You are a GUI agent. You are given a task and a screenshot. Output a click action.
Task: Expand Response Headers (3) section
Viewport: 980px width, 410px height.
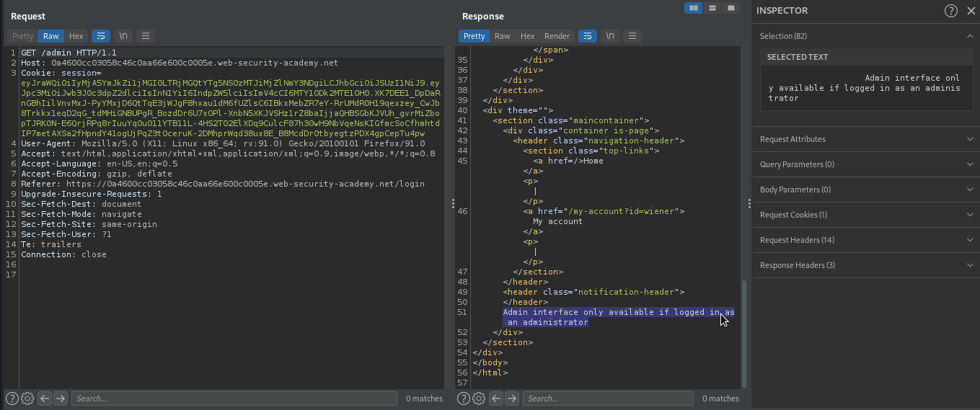(x=866, y=265)
